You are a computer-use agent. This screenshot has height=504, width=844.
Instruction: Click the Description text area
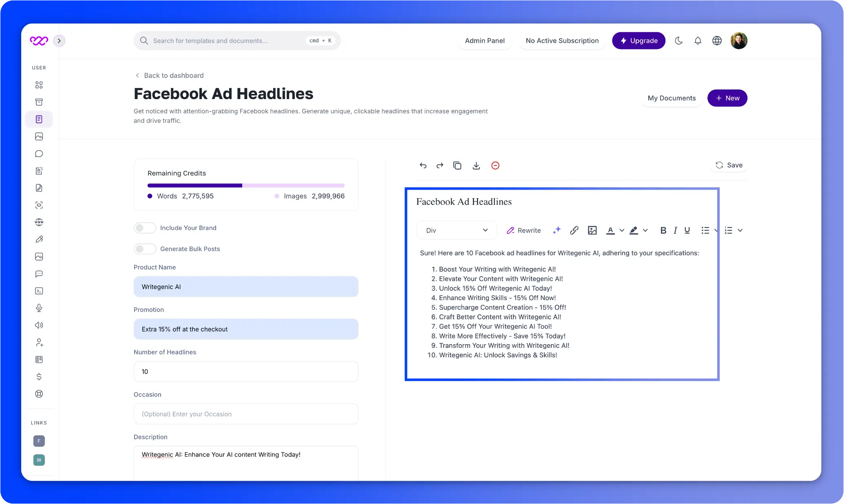click(x=246, y=463)
